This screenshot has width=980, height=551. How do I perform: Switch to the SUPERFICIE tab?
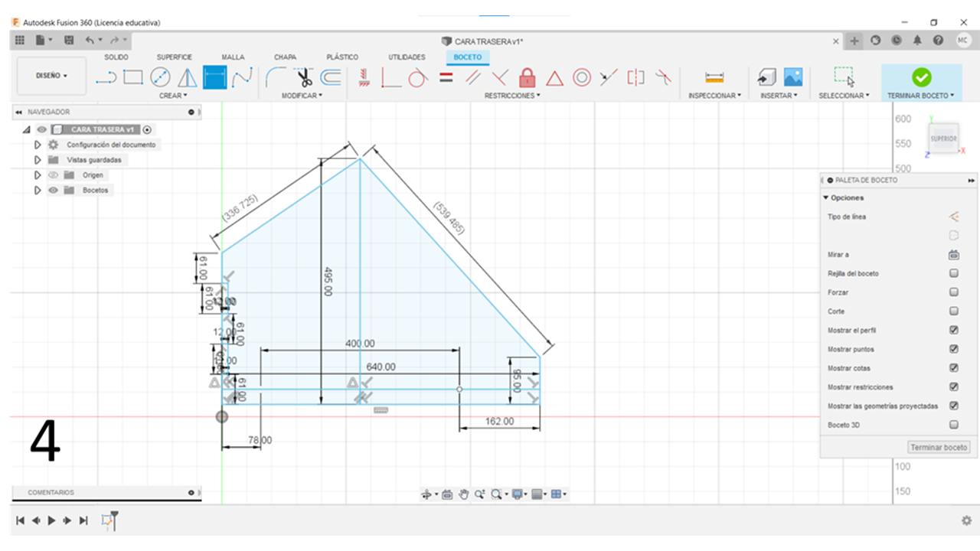(x=175, y=57)
